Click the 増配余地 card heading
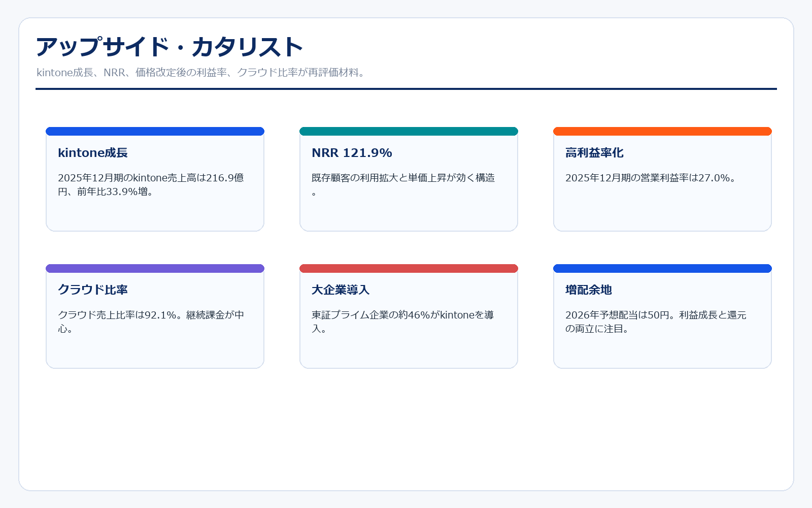 589,290
